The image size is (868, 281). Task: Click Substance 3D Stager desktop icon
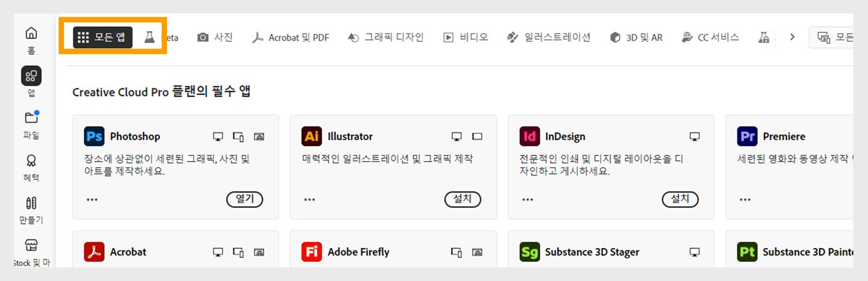694,252
